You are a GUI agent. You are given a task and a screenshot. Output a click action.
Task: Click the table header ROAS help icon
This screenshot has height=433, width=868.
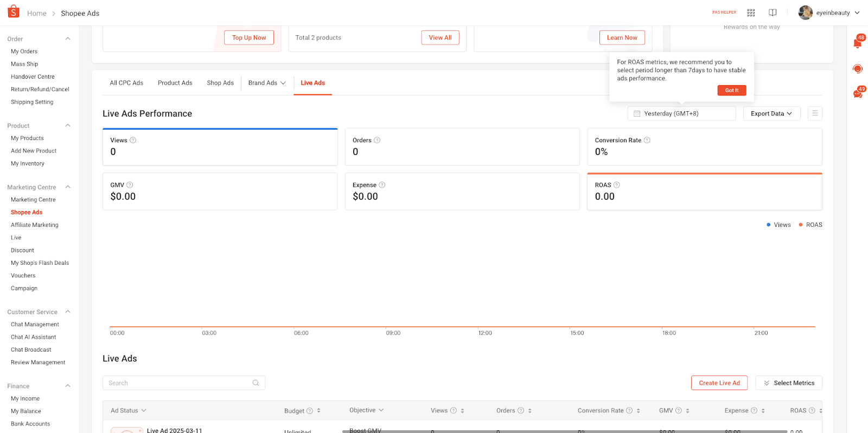(812, 411)
